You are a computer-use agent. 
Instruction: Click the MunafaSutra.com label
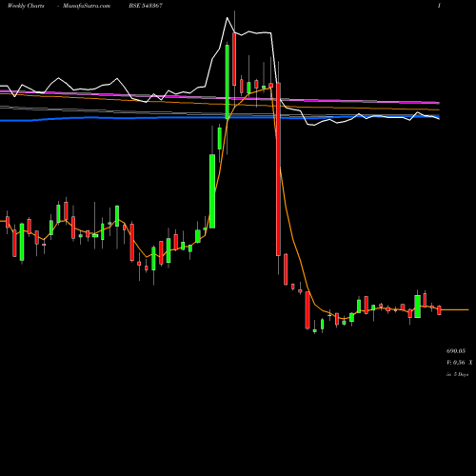87,6
